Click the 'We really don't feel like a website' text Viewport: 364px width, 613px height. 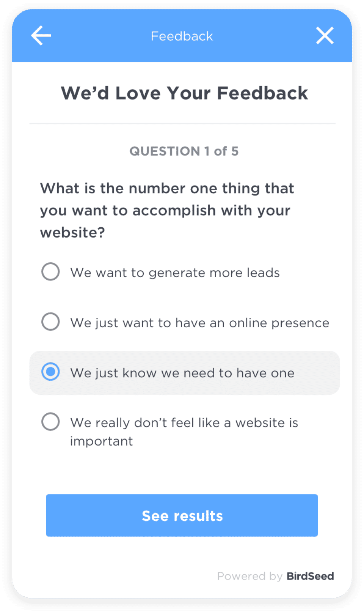click(184, 423)
